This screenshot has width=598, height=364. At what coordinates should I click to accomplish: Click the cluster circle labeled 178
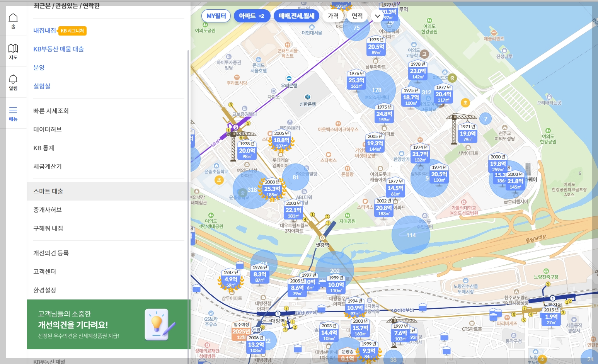click(377, 90)
